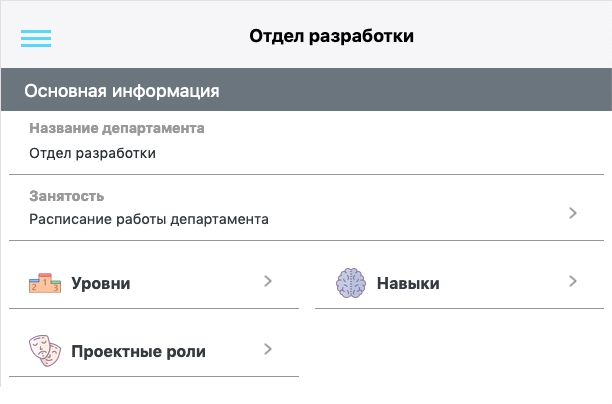Open the Проектные роли section label
The height and width of the screenshot is (404, 612).
coord(138,352)
